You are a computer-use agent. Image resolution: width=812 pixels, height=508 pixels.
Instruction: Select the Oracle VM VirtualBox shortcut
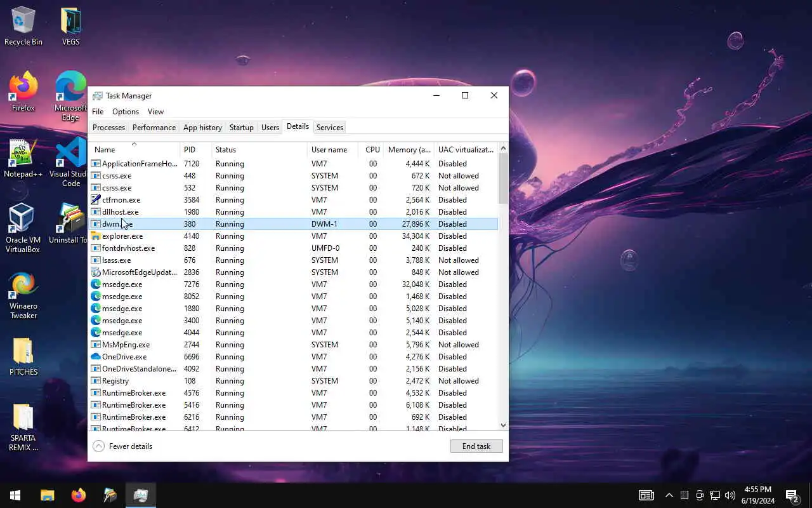click(x=23, y=229)
